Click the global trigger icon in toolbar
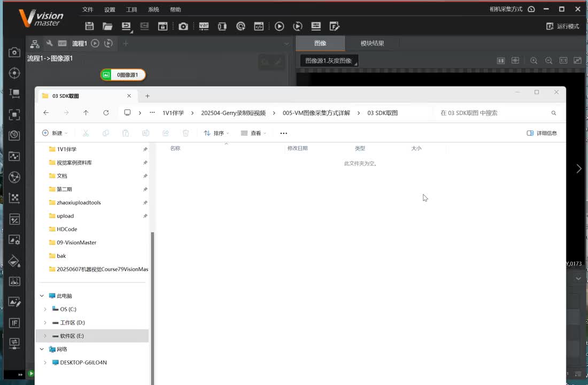 (x=241, y=26)
